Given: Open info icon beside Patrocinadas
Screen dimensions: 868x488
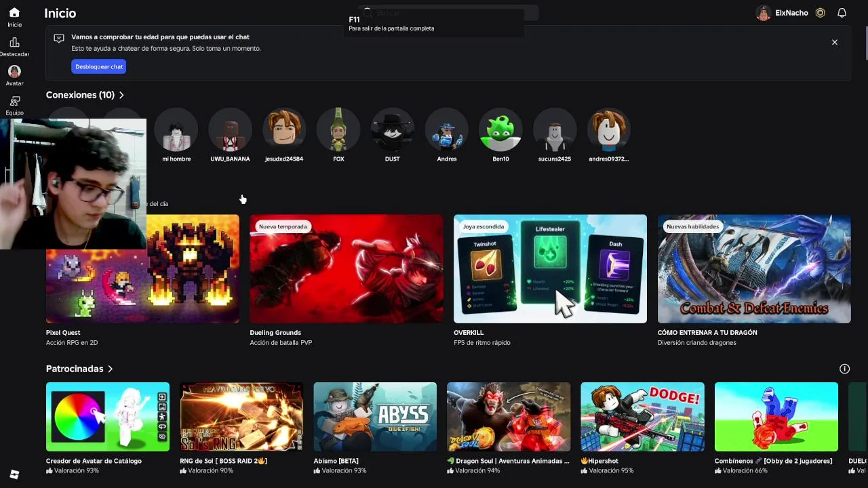Looking at the screenshot, I should coord(844,369).
